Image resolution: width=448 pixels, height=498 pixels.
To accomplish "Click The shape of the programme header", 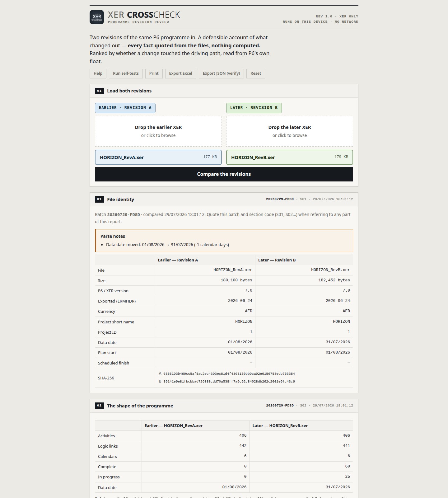I will tap(224, 406).
